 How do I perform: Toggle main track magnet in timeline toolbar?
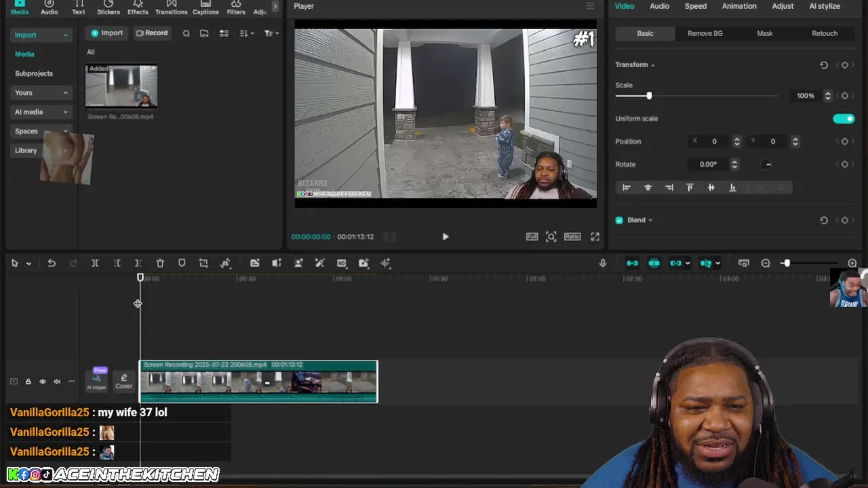632,263
